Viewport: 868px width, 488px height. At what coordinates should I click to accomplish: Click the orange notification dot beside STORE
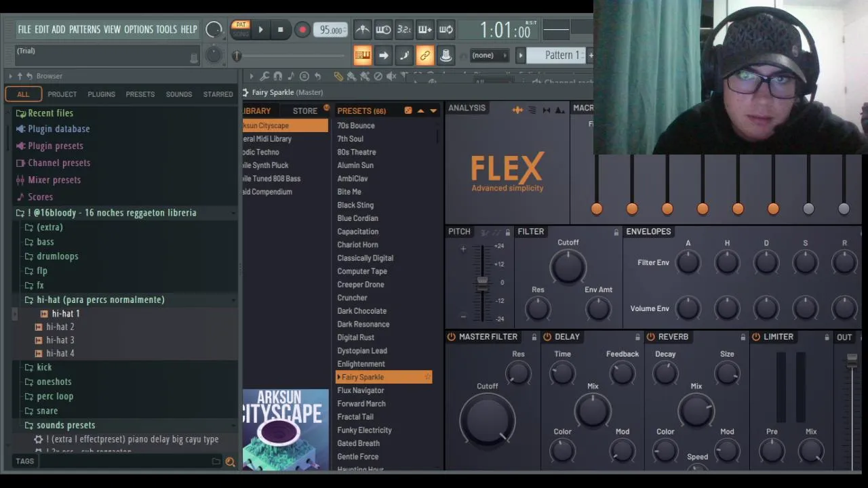[x=326, y=108]
